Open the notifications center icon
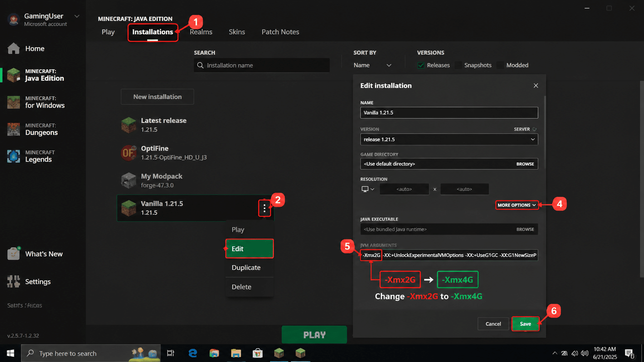 [x=629, y=353]
